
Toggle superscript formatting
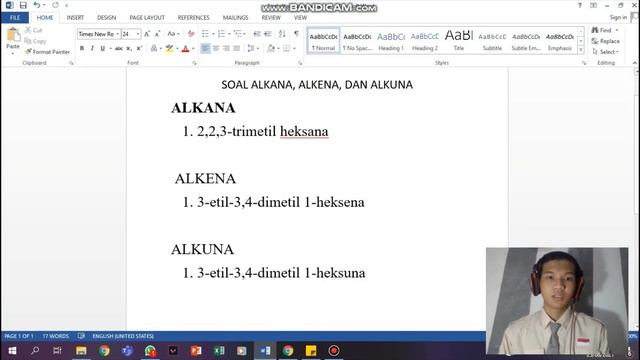[x=139, y=49]
